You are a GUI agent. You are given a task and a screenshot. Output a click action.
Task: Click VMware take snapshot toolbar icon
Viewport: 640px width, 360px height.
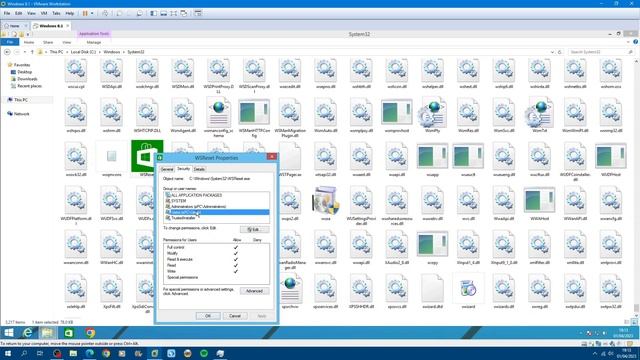119,13
